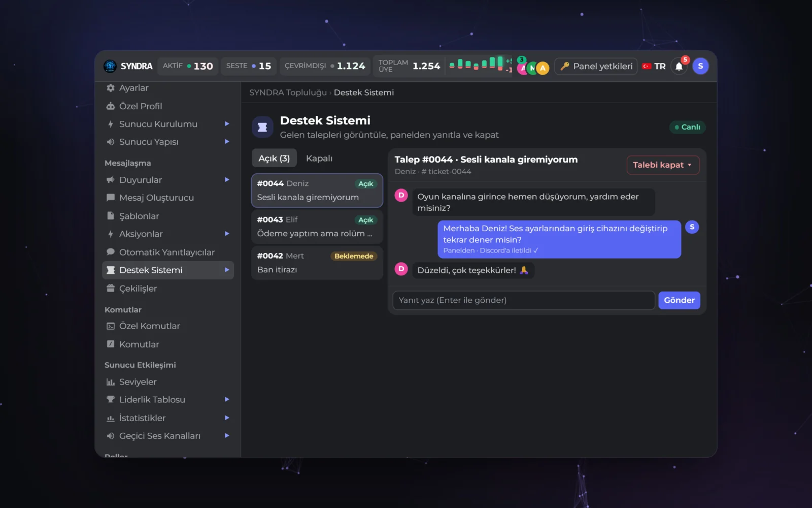Image resolution: width=812 pixels, height=508 pixels.
Task: Select ticket #0043 Elif in list
Action: (x=317, y=227)
